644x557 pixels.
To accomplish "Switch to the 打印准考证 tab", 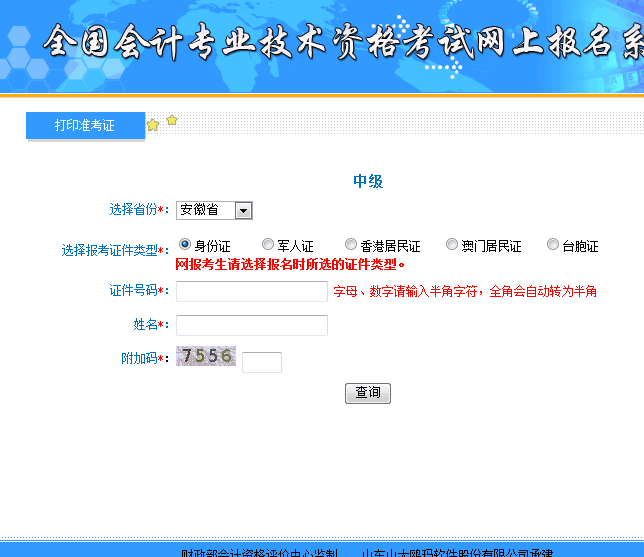I will [x=85, y=126].
